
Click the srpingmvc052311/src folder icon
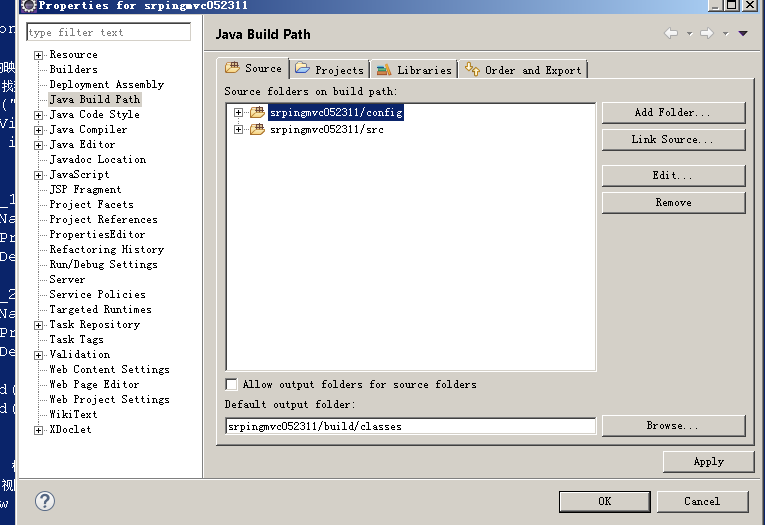coord(257,129)
